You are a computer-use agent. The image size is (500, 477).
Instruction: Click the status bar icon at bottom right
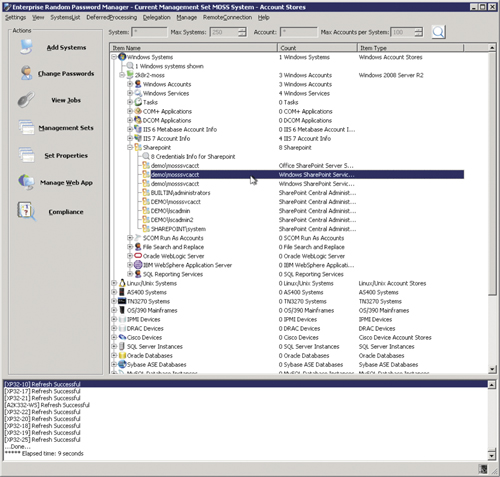click(x=483, y=469)
